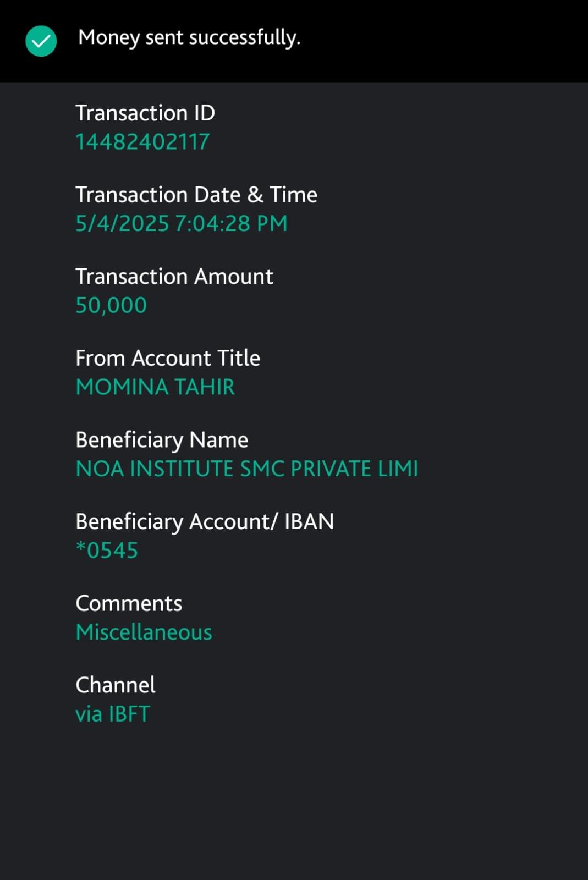Screen dimensions: 588x880
Task: Select the Beneficiary Account/ IBAN label
Action: tap(204, 521)
